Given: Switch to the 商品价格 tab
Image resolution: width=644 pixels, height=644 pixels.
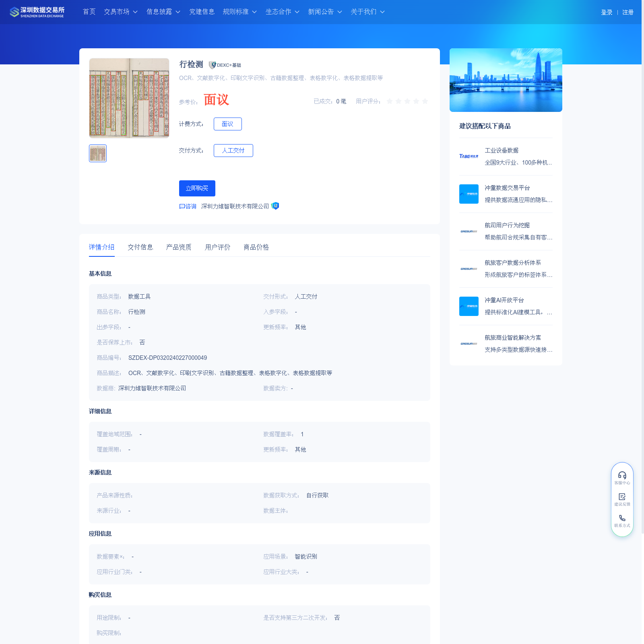Looking at the screenshot, I should pos(256,247).
